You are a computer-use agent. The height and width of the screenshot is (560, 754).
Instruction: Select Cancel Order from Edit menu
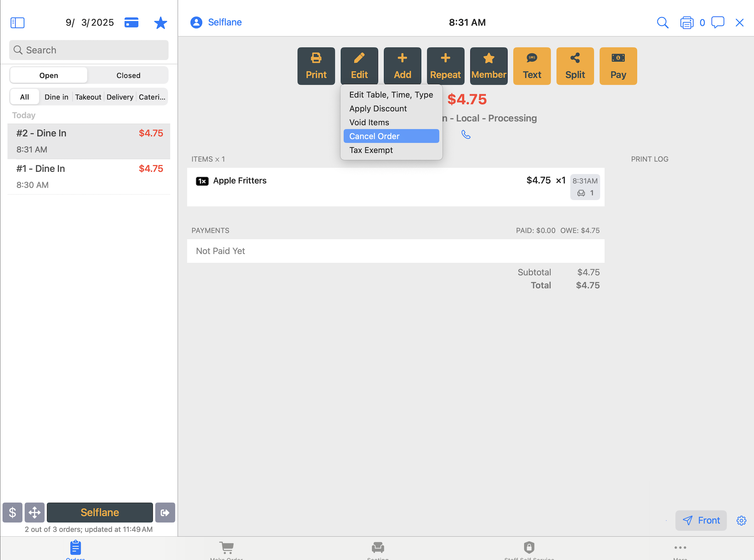click(391, 136)
